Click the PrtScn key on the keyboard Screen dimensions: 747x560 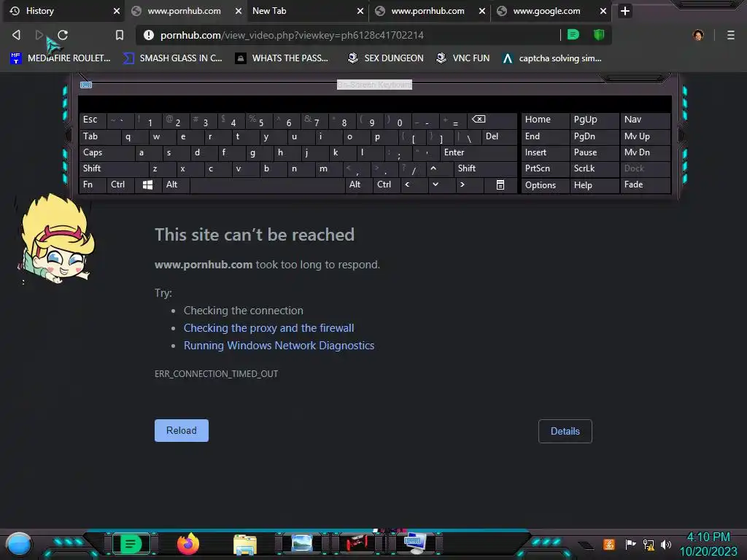click(545, 168)
